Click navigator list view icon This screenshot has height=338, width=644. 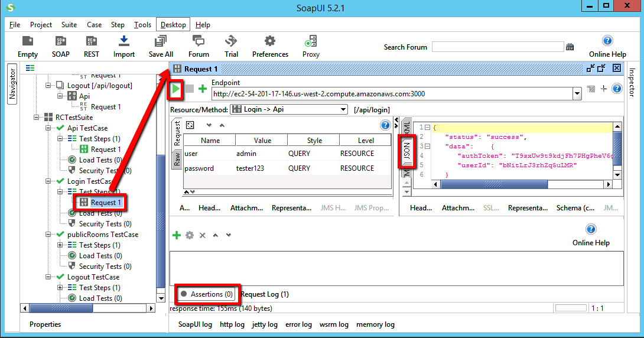coord(30,68)
